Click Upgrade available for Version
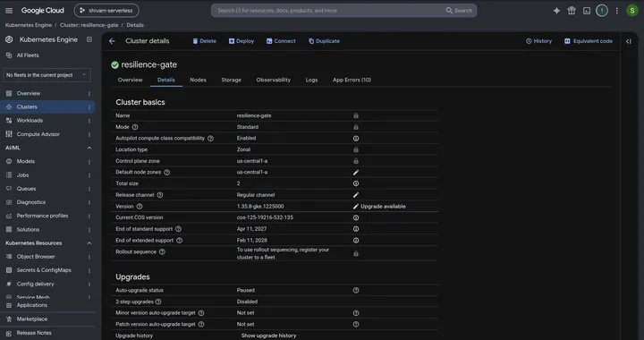The height and width of the screenshot is (340, 644). 383,207
